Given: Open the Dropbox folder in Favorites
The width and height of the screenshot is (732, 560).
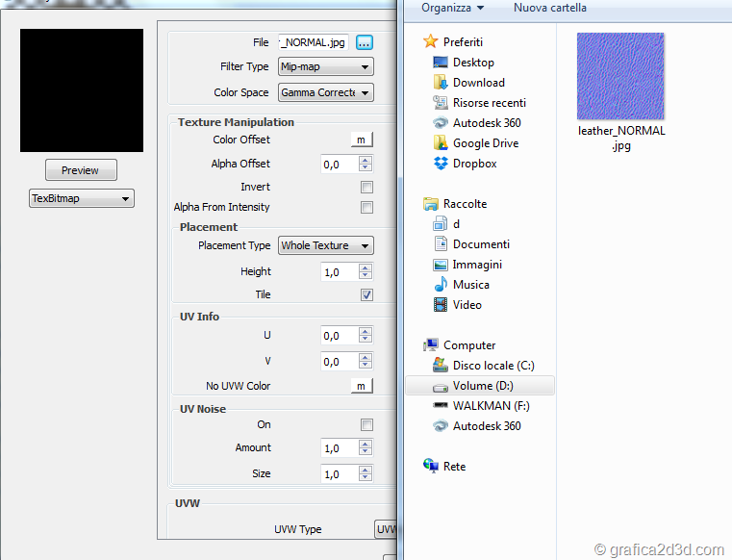Looking at the screenshot, I should (474, 164).
